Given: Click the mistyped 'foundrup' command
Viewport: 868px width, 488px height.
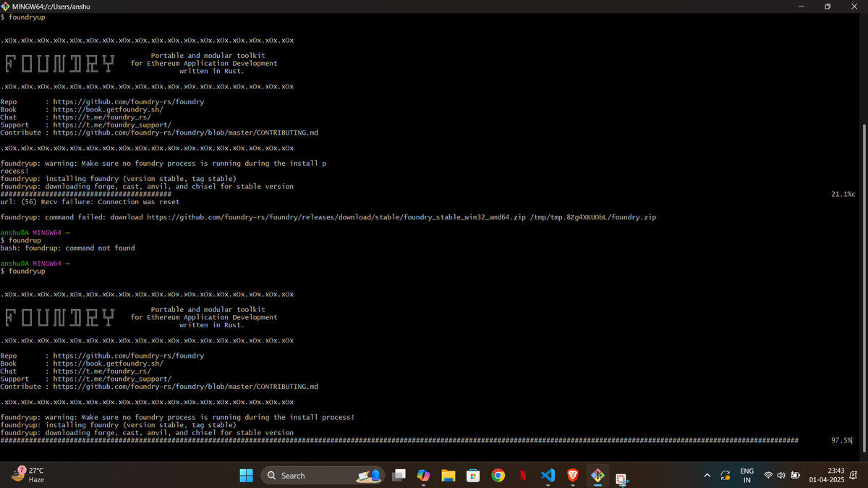Looking at the screenshot, I should (x=25, y=240).
